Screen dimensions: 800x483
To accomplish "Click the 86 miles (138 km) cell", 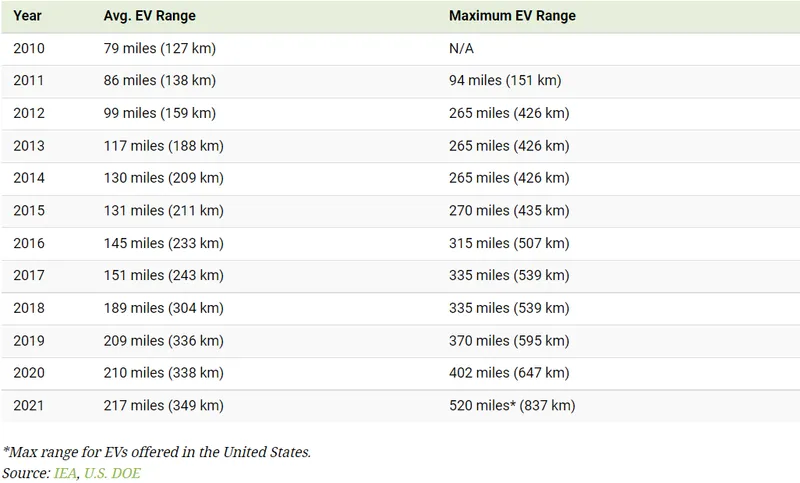I will tap(160, 81).
